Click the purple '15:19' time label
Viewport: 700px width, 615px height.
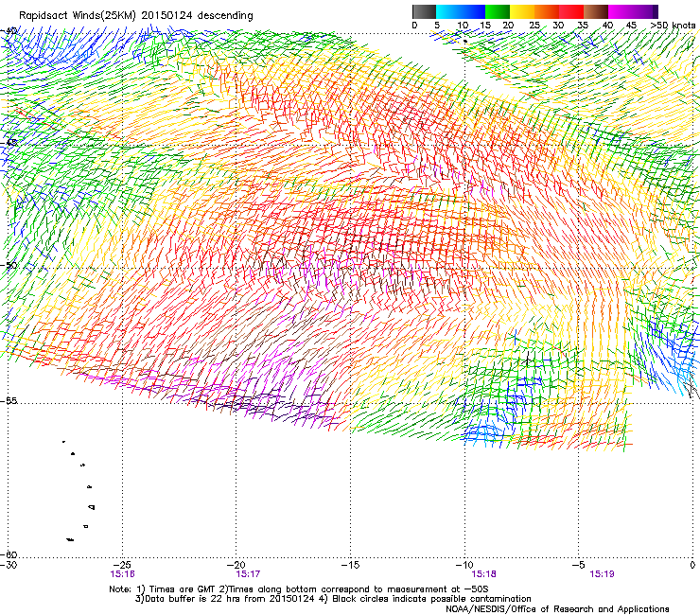[602, 574]
